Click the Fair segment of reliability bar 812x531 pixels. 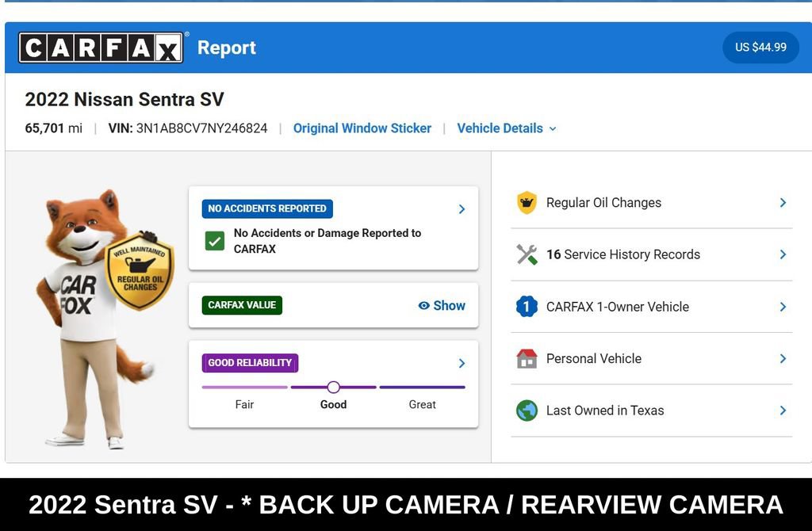click(244, 387)
